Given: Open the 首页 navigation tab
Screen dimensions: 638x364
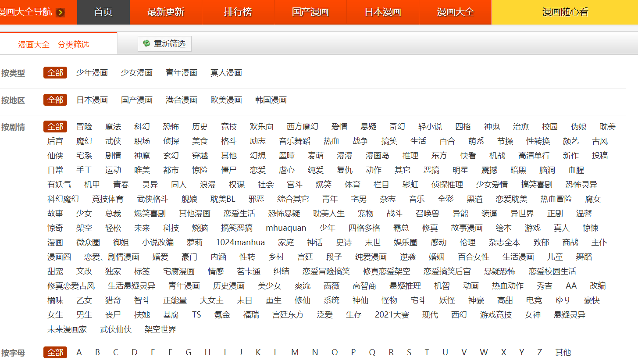Looking at the screenshot, I should click(103, 12).
